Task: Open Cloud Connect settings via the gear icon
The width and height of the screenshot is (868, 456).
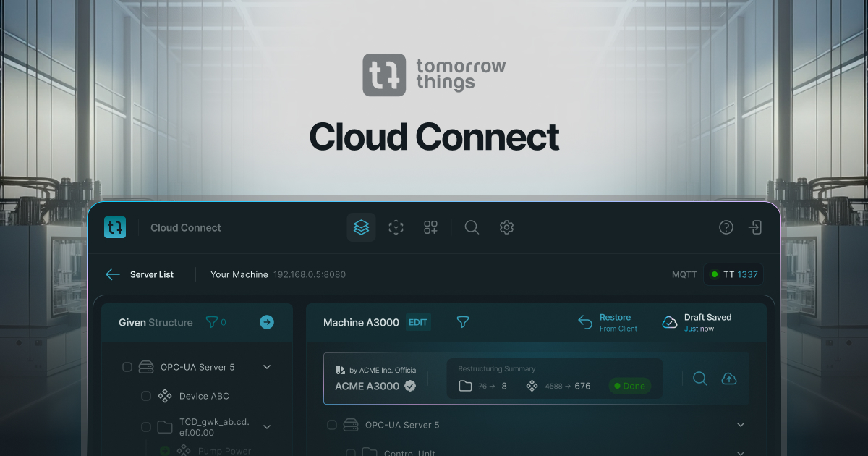Action: [x=506, y=227]
